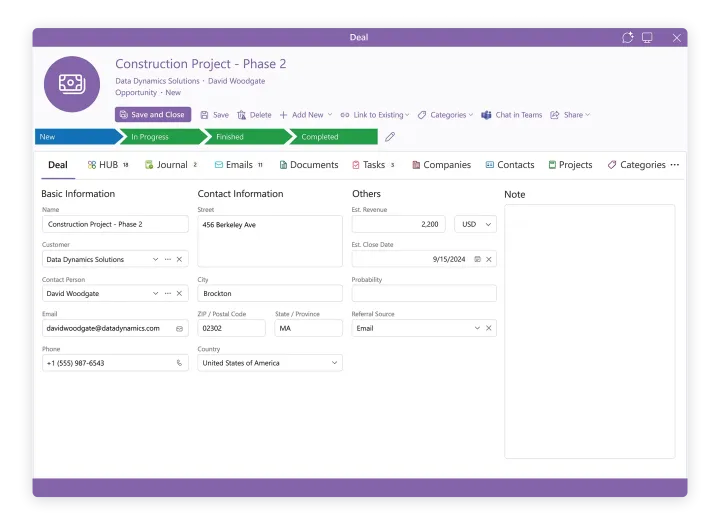
Task: Click the State / Province field
Action: (x=309, y=328)
